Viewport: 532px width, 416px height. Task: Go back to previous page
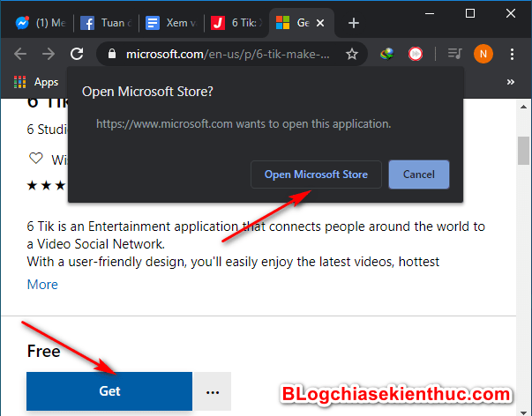20,54
